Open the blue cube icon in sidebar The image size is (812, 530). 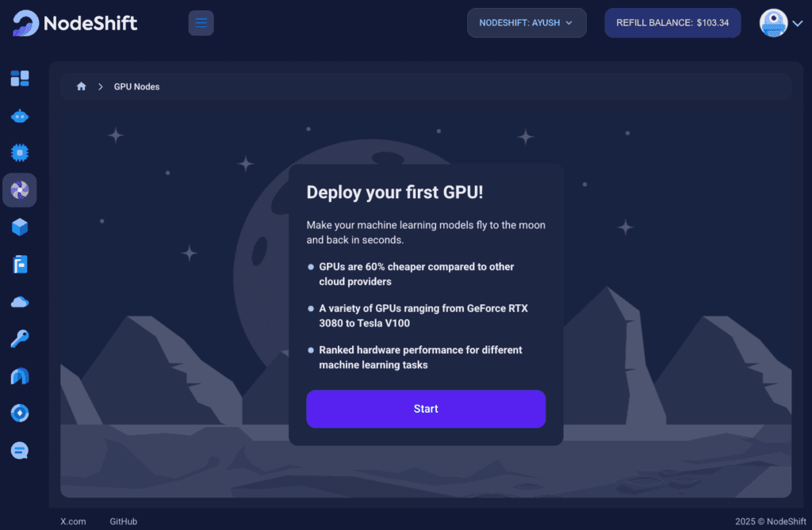(20, 227)
